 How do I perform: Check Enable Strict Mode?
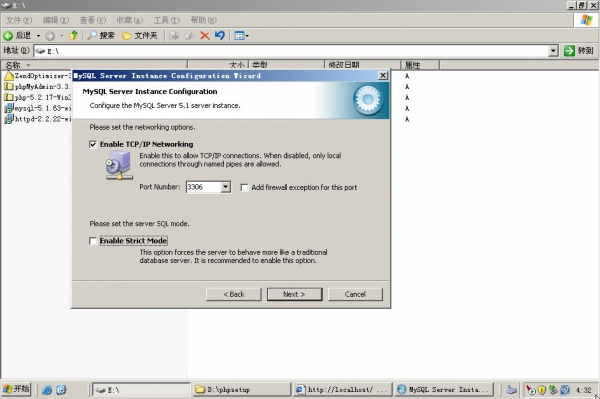pyautogui.click(x=93, y=241)
